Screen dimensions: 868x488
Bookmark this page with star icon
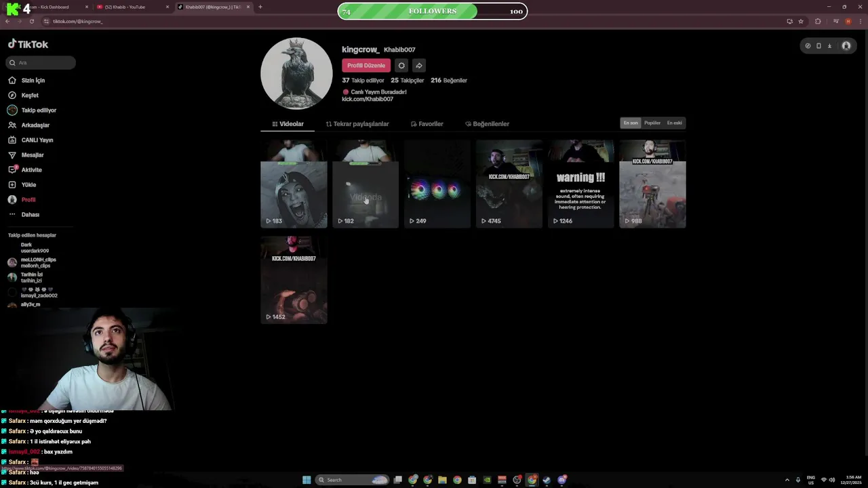801,21
